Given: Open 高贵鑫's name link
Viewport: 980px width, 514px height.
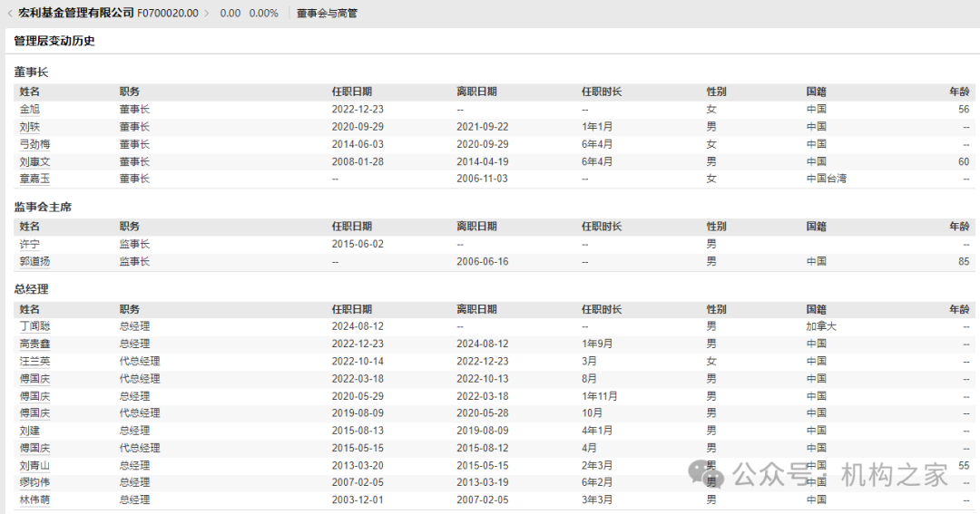Looking at the screenshot, I should (34, 344).
